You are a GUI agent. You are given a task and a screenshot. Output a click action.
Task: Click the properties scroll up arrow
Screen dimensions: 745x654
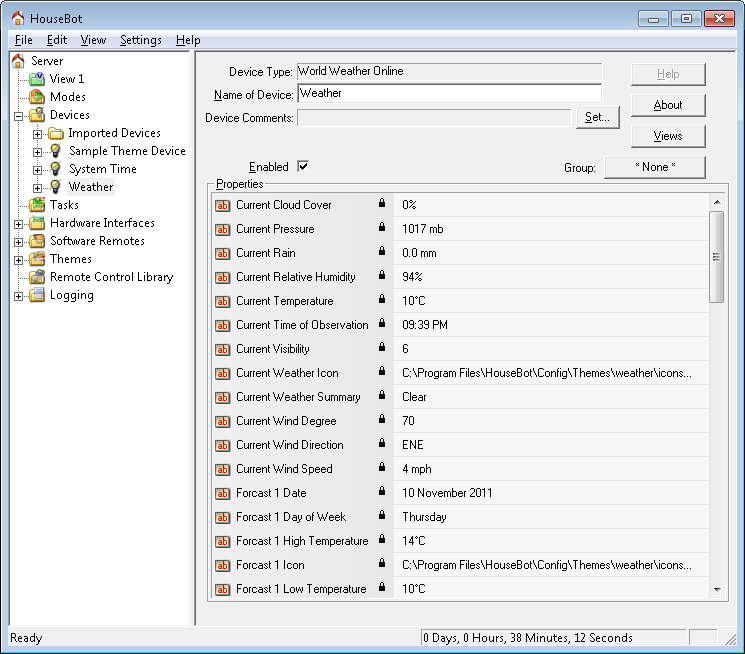(717, 202)
